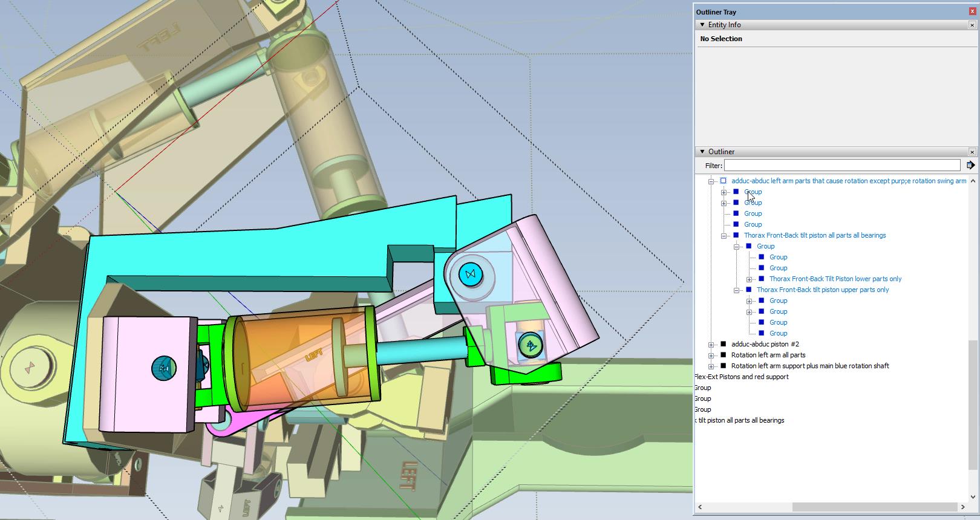Click inside the Outliner Filter text field
Image resolution: width=980 pixels, height=520 pixels.
(841, 165)
